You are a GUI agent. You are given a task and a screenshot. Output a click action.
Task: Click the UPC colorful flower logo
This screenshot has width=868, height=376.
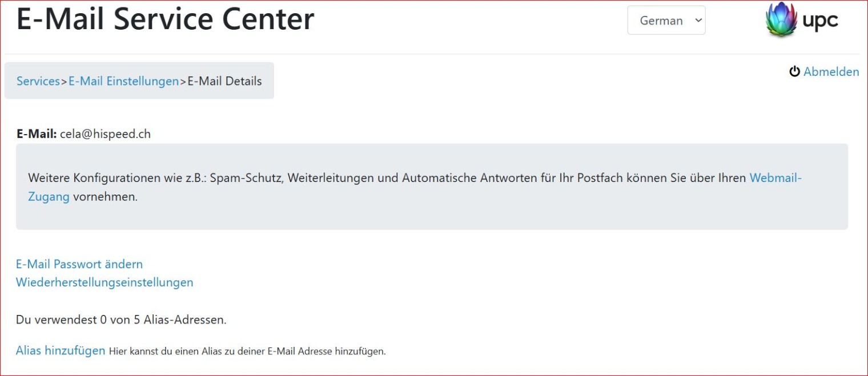[781, 20]
